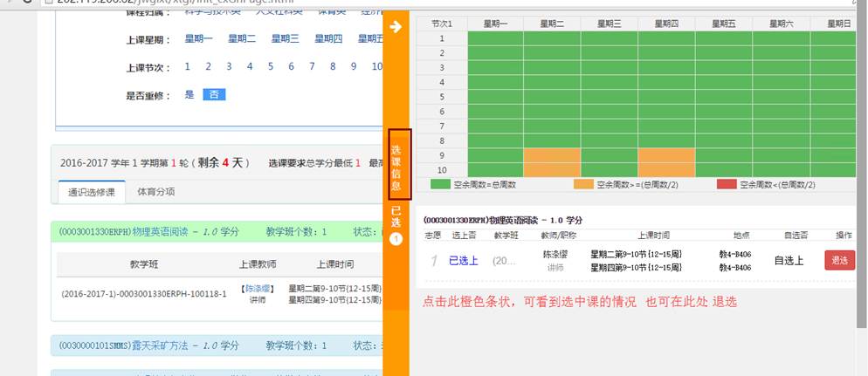Click the red 退选 button
The image size is (868, 376).
click(x=839, y=260)
